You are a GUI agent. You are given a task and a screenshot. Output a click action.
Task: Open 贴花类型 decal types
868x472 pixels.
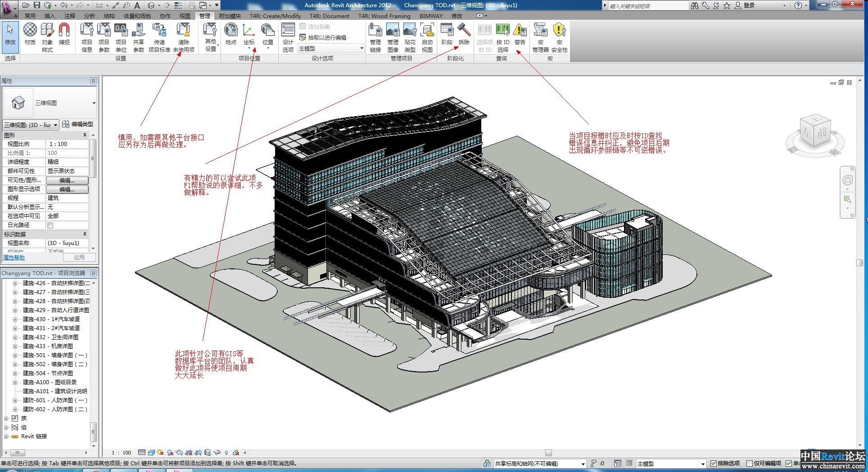click(410, 37)
